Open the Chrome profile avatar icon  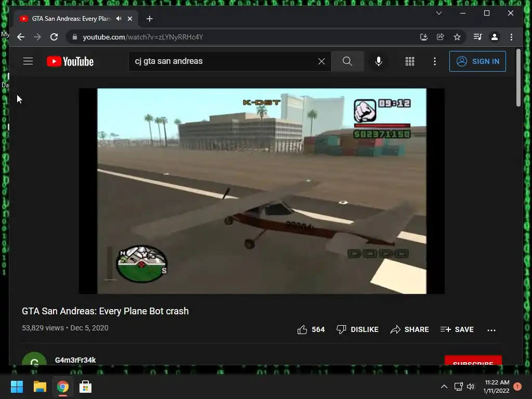pyautogui.click(x=495, y=37)
